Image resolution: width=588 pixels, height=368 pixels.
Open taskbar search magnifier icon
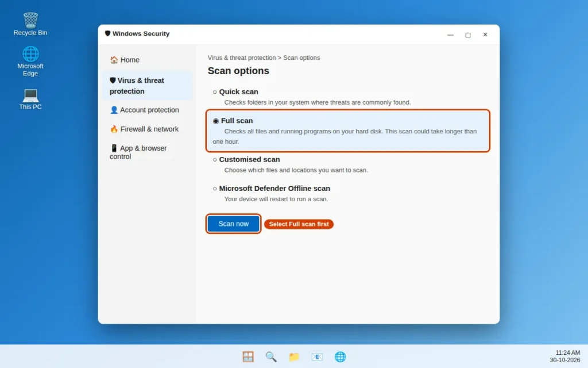271,356
